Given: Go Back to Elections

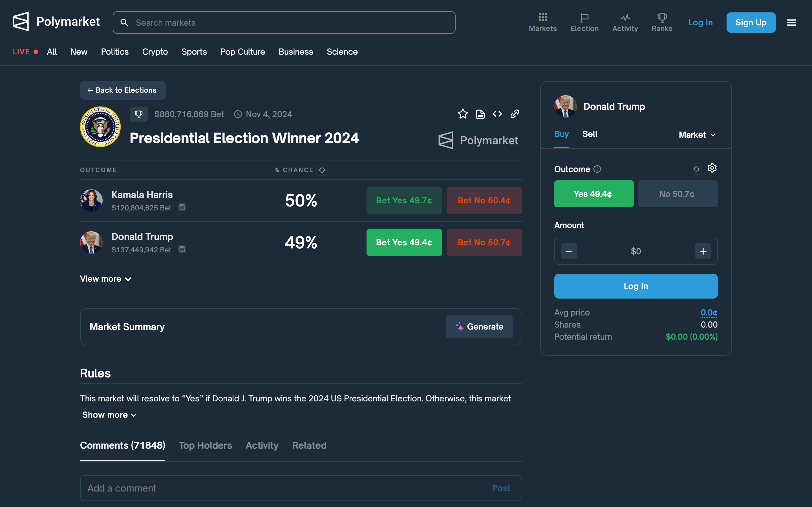Looking at the screenshot, I should pos(122,90).
